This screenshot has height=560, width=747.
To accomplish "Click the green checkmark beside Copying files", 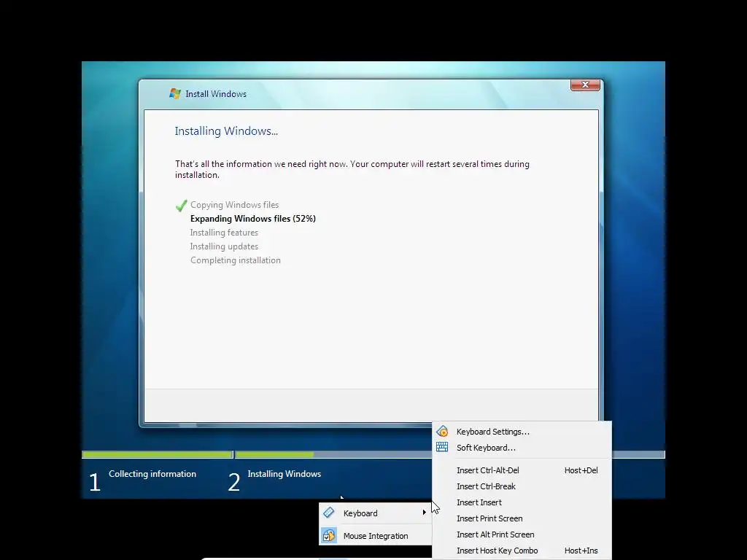I will 181,205.
